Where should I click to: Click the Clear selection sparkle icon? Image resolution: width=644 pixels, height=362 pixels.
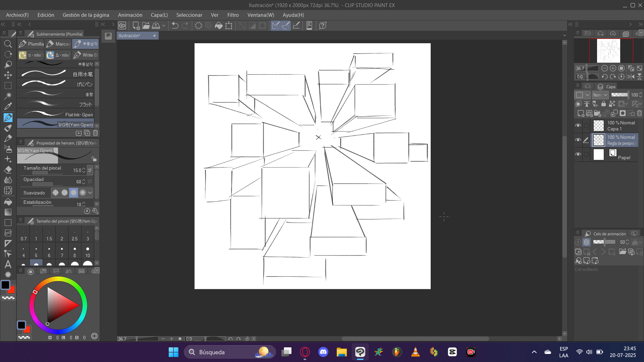198,25
